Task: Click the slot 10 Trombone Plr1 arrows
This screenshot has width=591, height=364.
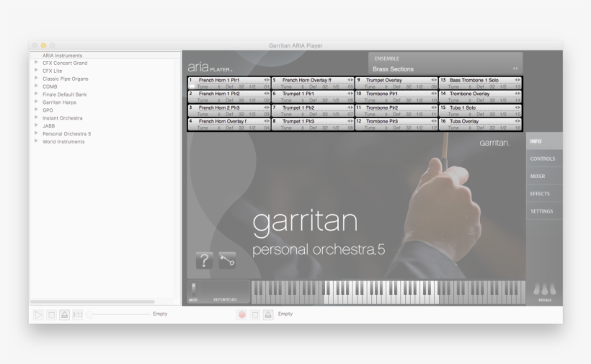Action: pos(434,94)
